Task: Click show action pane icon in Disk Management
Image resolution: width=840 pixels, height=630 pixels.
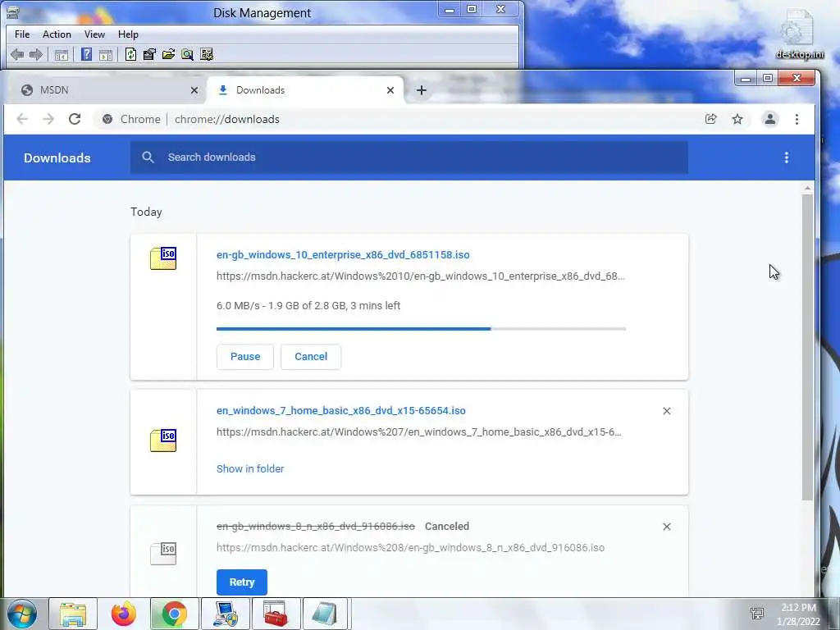Action: 106,55
